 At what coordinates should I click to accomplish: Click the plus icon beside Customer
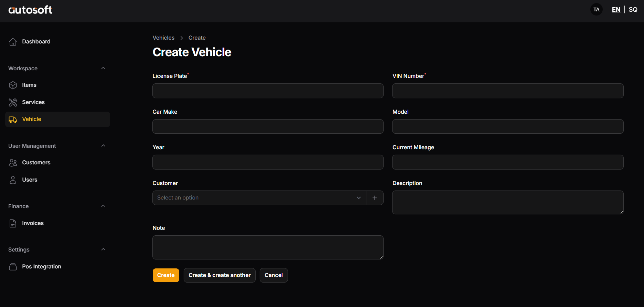(x=375, y=198)
